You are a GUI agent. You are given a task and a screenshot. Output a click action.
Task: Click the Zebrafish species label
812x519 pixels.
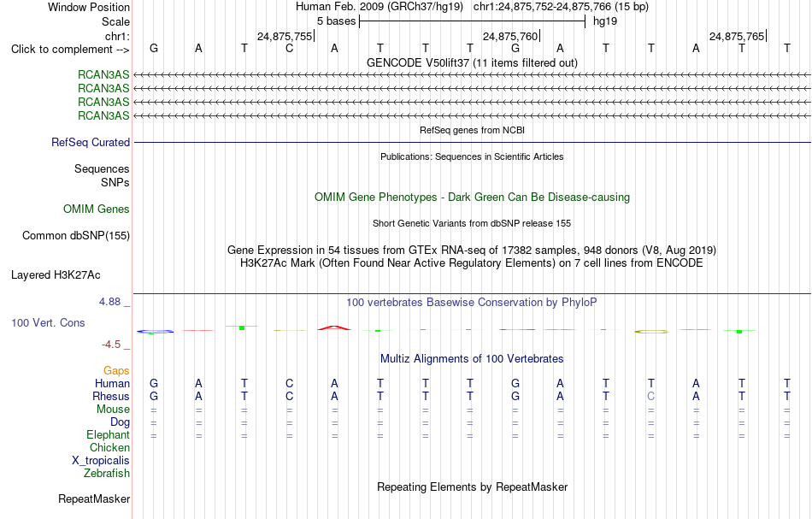tap(107, 474)
